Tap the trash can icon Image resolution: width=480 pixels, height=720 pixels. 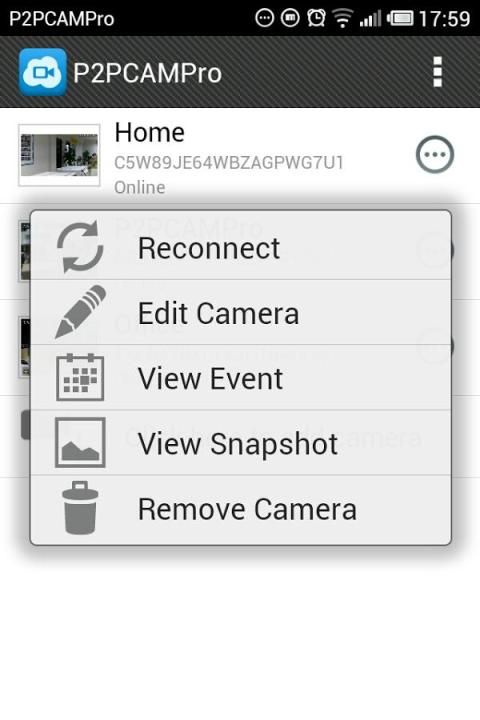tap(80, 508)
